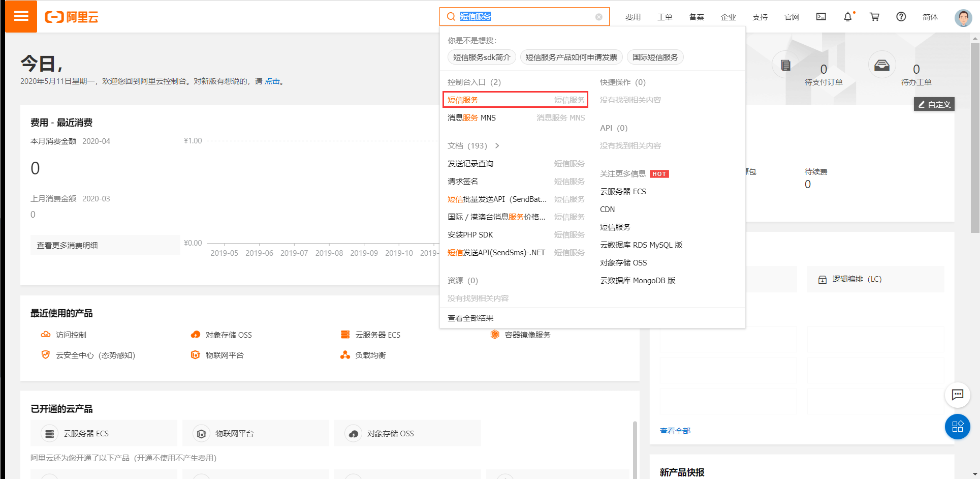Open the user avatar menu
This screenshot has width=980, height=479.
click(x=963, y=17)
